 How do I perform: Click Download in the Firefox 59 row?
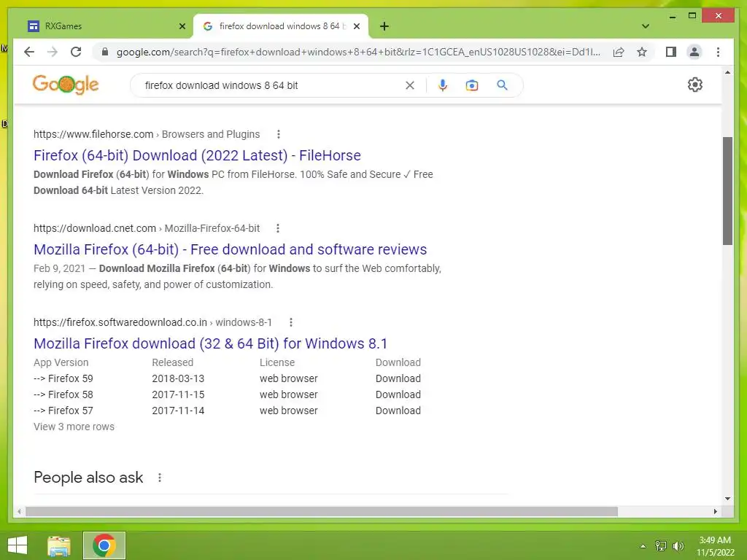[x=398, y=378]
